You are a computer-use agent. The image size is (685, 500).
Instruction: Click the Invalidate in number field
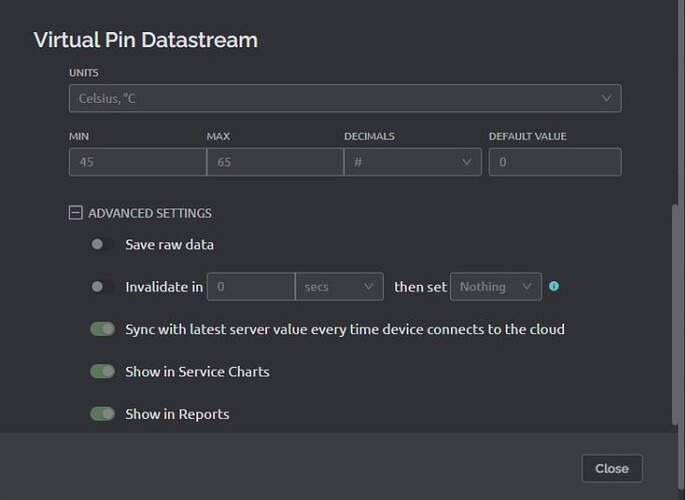click(x=251, y=286)
